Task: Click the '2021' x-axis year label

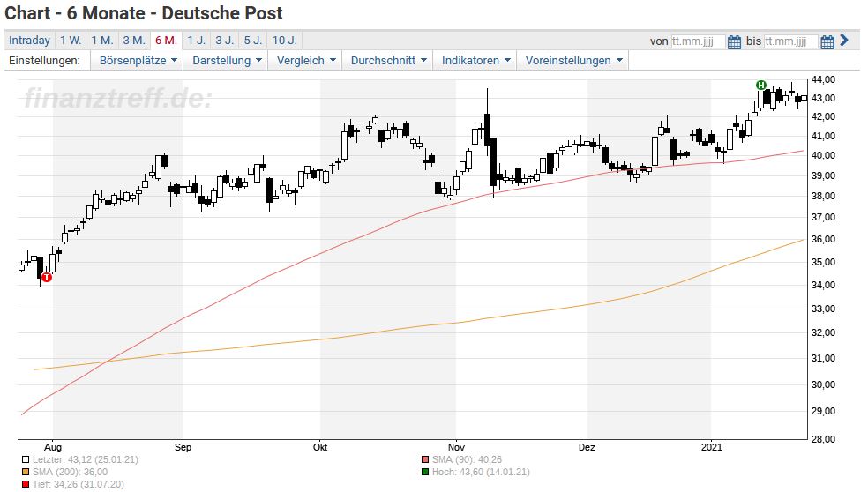Action: [711, 447]
